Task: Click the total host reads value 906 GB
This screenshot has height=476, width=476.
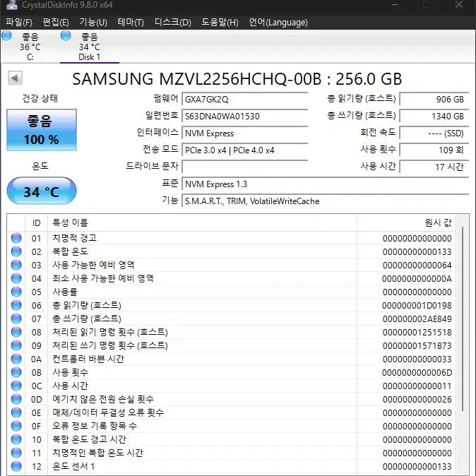Action: click(x=434, y=100)
